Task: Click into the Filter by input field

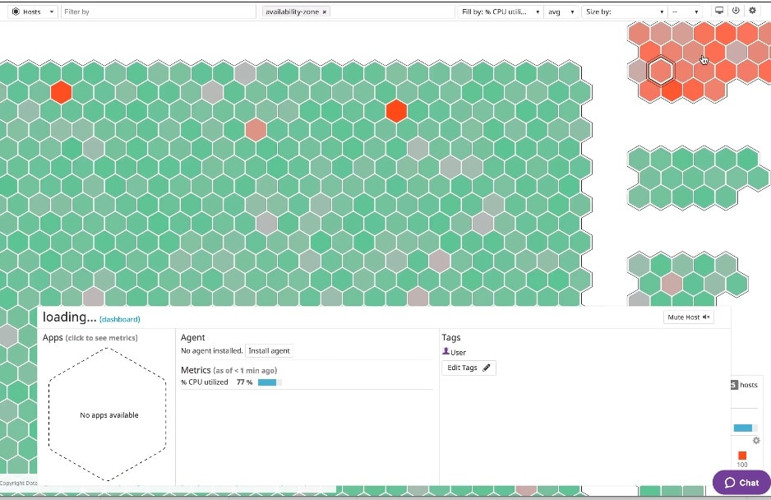Action: click(x=158, y=12)
